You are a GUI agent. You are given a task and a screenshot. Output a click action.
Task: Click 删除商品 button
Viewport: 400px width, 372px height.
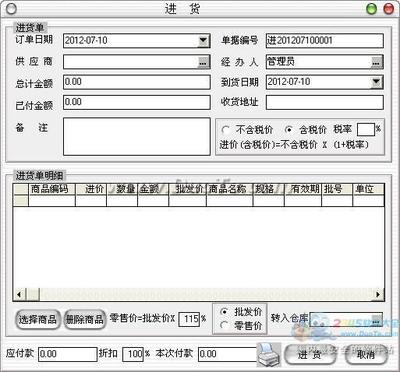84,319
